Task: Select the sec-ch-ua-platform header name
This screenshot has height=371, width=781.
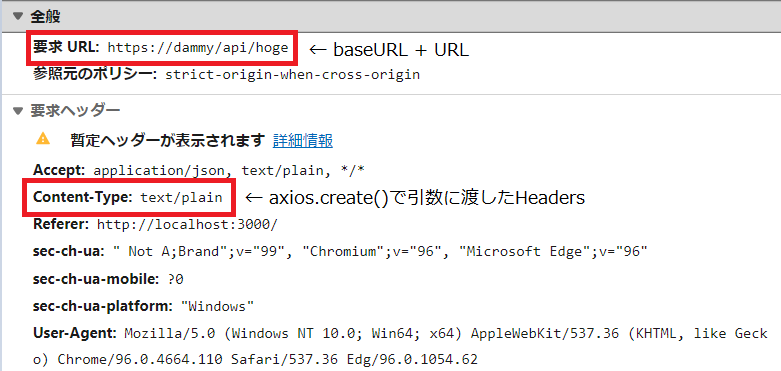Action: [x=104, y=306]
